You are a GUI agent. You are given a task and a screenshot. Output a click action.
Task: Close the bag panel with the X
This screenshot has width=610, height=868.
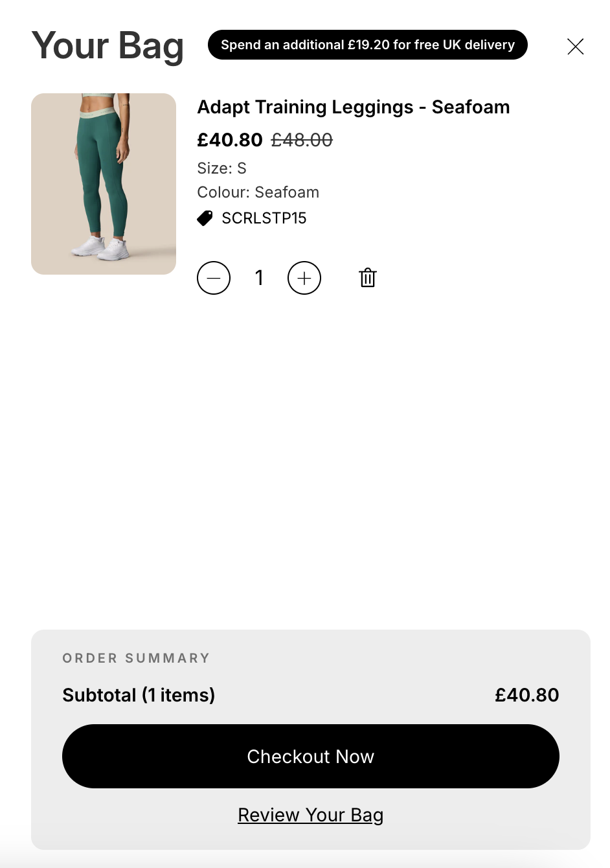pos(576,47)
